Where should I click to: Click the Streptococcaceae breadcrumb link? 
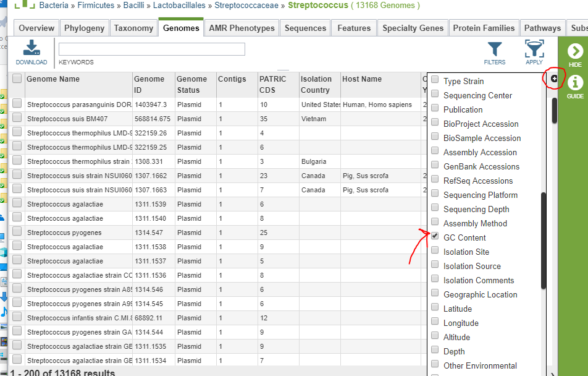[x=246, y=6]
